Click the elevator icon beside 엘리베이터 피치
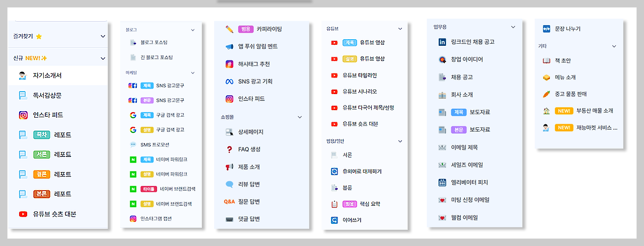This screenshot has width=644, height=246. 442,183
